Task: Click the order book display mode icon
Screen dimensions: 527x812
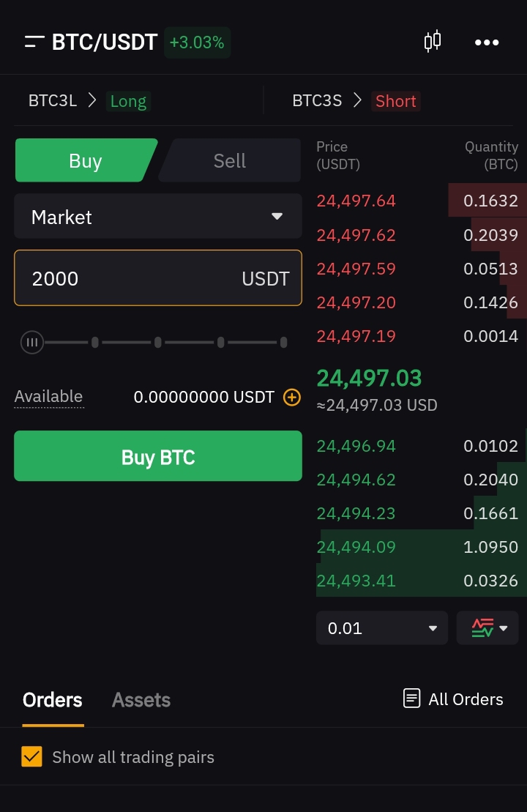Action: pos(482,628)
